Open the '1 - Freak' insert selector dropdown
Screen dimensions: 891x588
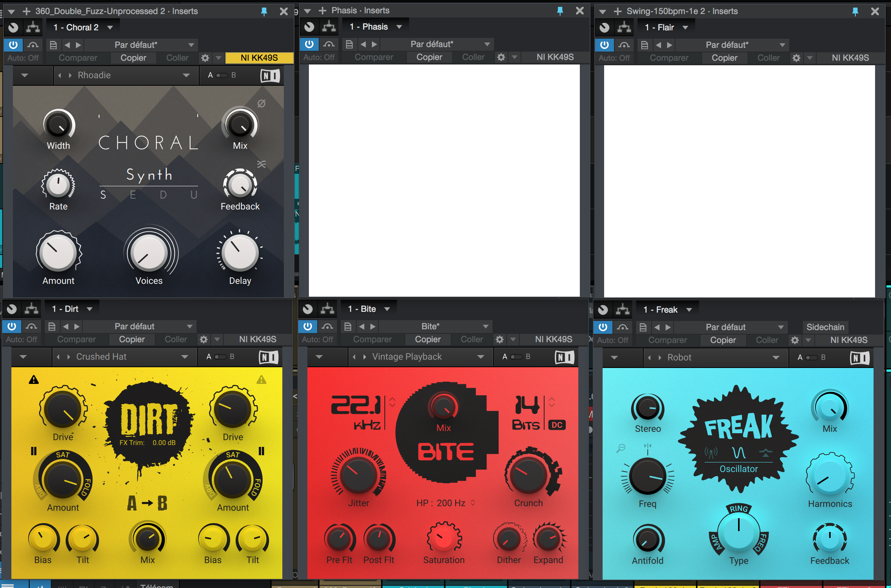[689, 310]
